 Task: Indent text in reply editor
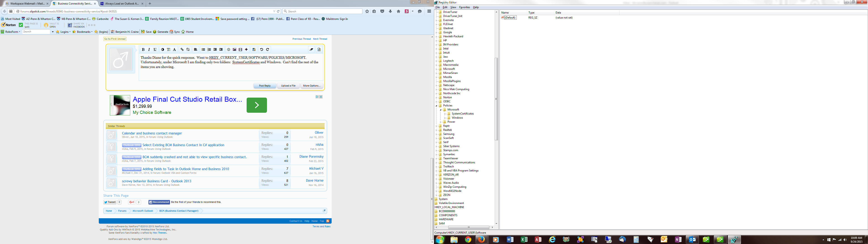point(221,49)
